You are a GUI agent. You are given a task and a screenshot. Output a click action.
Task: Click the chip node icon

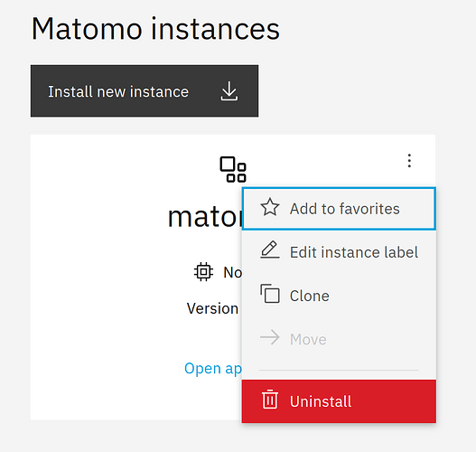click(x=203, y=271)
